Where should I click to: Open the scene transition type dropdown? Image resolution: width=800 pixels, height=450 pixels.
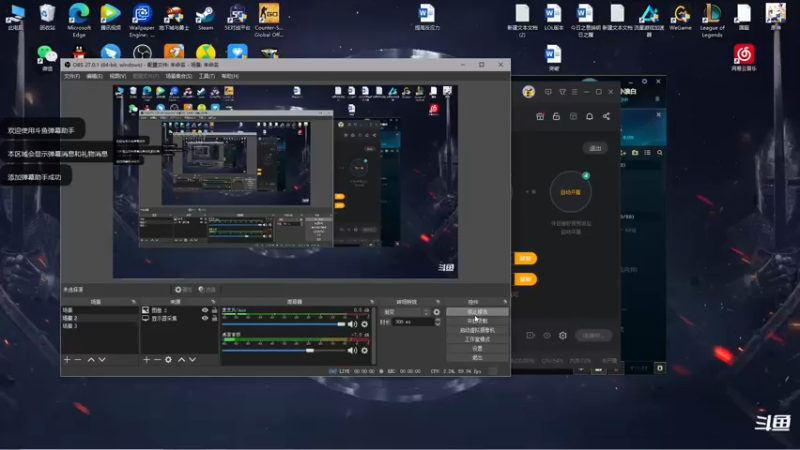(407, 312)
